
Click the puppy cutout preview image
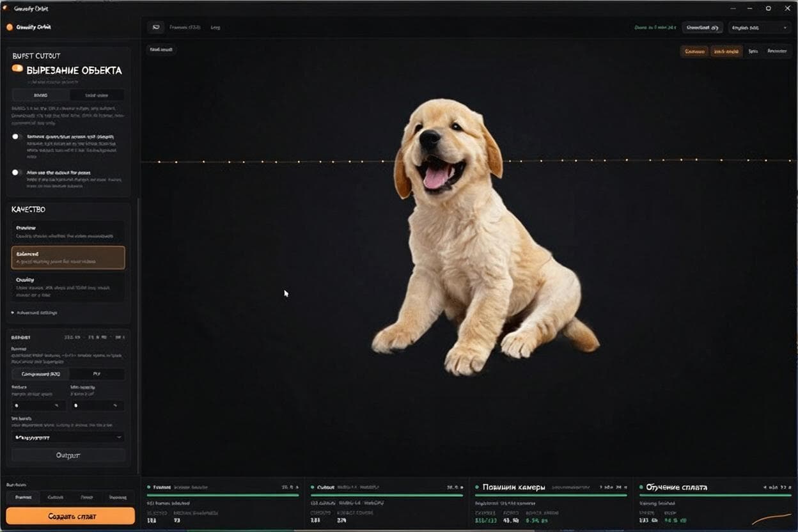point(485,237)
